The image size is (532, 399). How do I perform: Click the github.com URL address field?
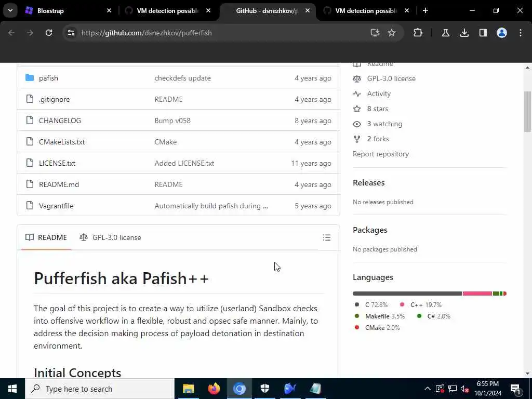point(147,33)
